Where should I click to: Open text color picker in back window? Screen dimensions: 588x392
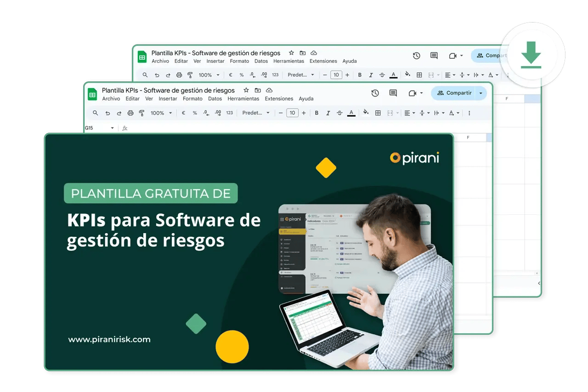point(394,75)
